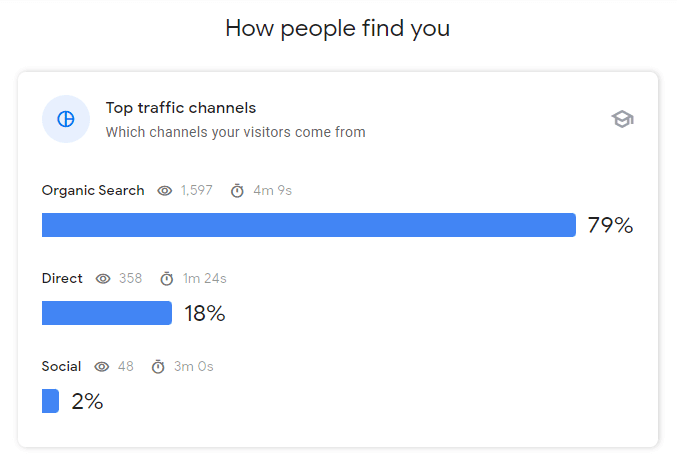Click the stopwatch icon in Social row
The width and height of the screenshot is (677, 465).
tap(158, 367)
